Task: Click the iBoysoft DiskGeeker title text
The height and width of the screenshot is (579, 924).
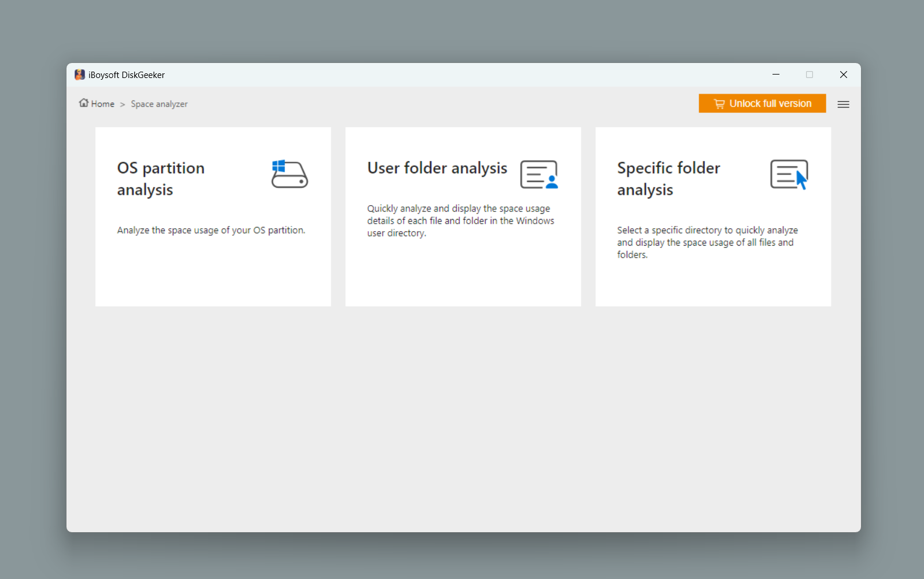Action: pyautogui.click(x=127, y=75)
